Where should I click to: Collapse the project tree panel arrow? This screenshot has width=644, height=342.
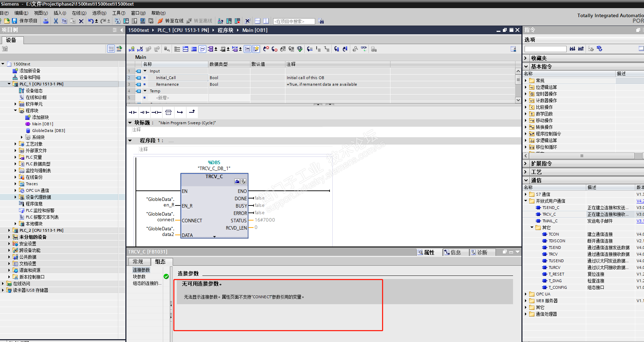coord(122,30)
